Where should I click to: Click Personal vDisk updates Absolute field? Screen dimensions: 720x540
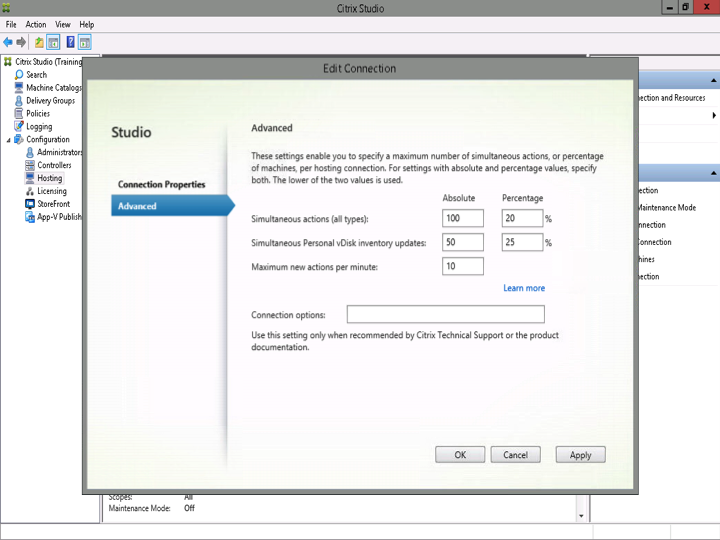coord(463,242)
